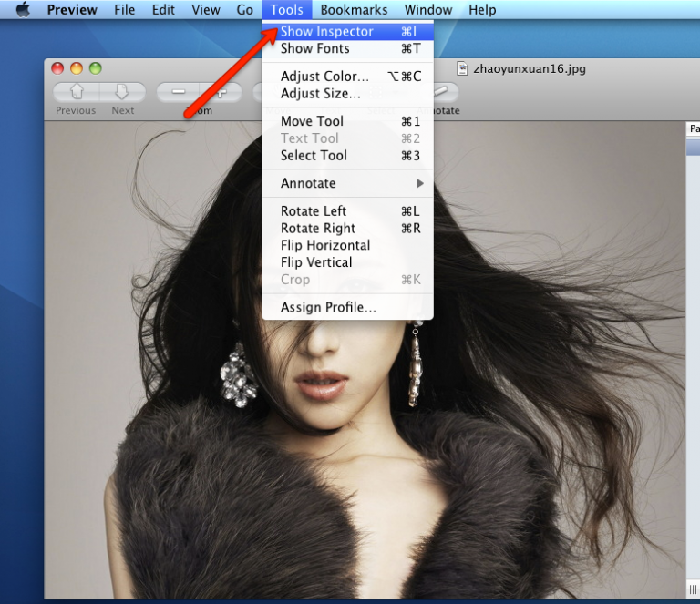Click the zhaoyunxuan16.jpg title file icon
Viewport: 700px width, 604px height.
[462, 68]
